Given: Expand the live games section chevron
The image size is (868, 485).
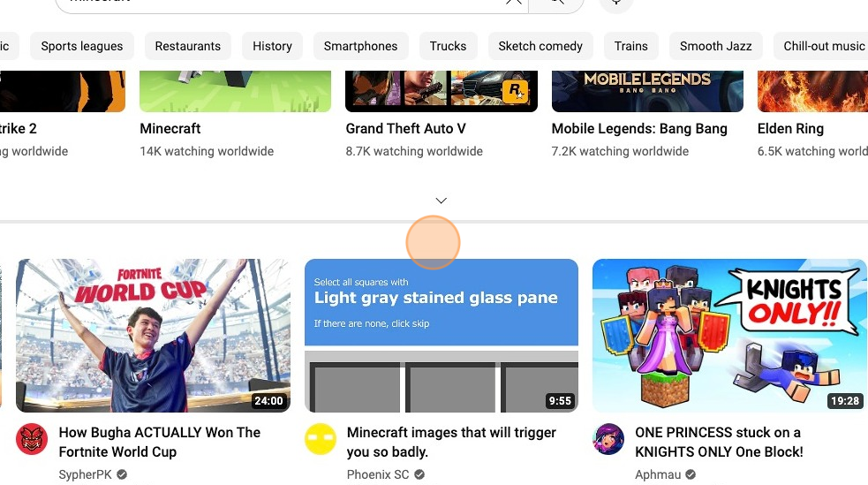Looking at the screenshot, I should coord(442,201).
